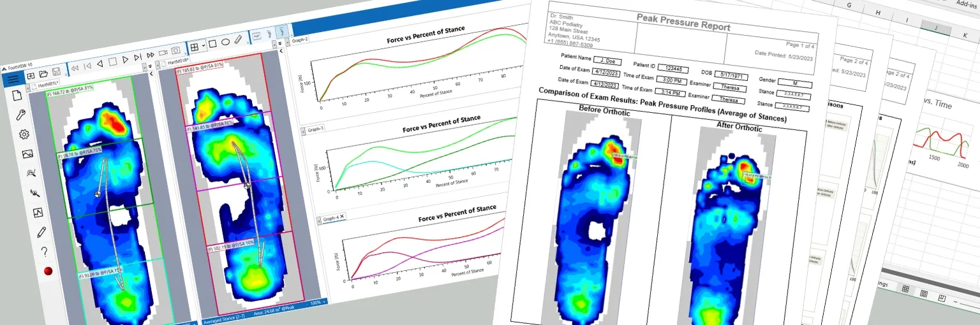Click the save floppy disk icon
This screenshot has height=325, width=980.
tap(56, 71)
